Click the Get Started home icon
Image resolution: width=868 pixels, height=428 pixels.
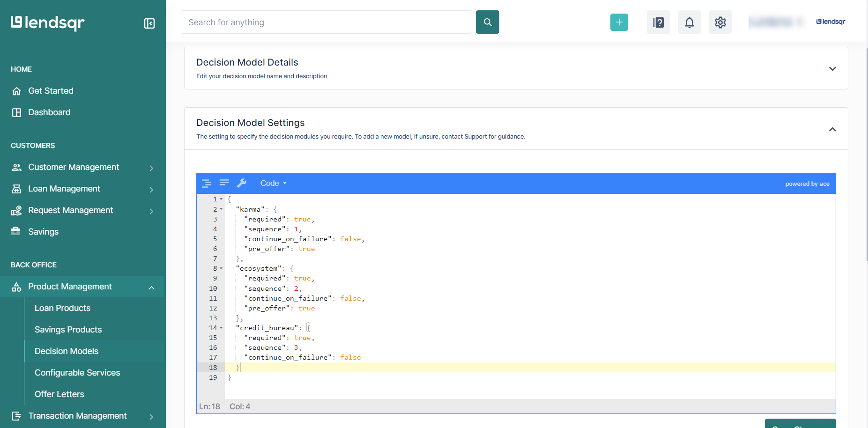pyautogui.click(x=16, y=91)
